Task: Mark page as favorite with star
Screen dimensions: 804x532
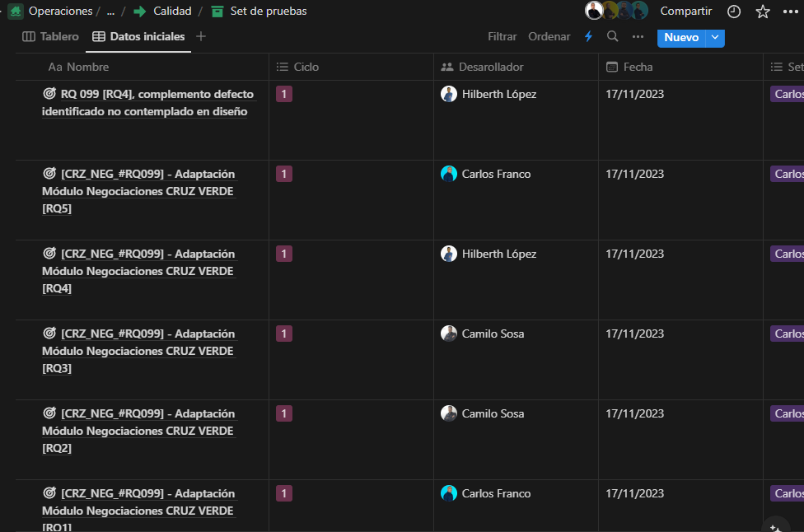Action: point(763,12)
